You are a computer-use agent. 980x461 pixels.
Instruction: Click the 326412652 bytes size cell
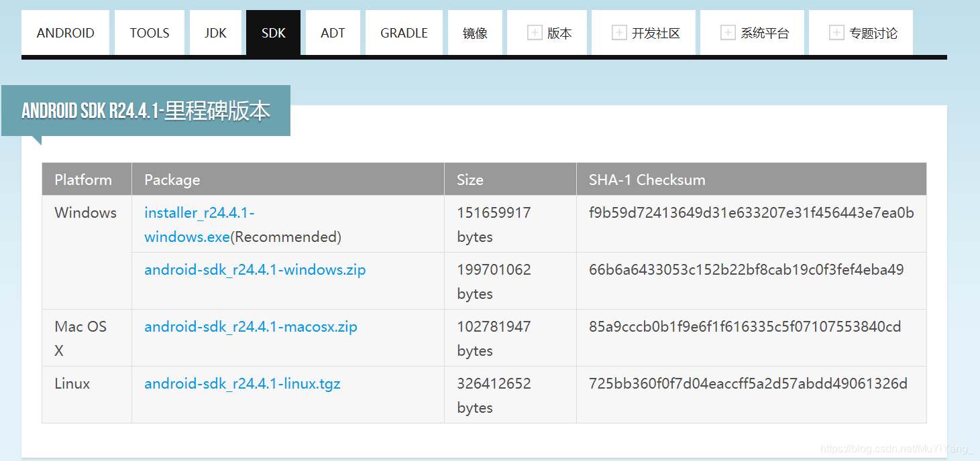[510, 395]
